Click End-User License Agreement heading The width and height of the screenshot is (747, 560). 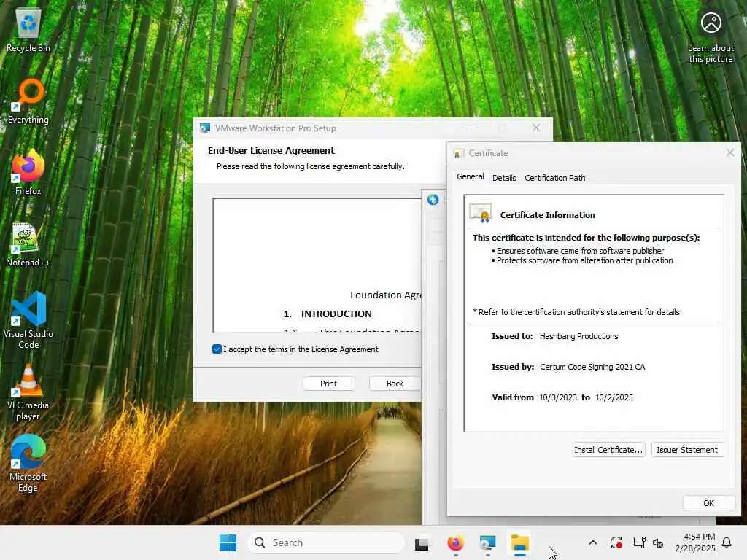pos(271,150)
